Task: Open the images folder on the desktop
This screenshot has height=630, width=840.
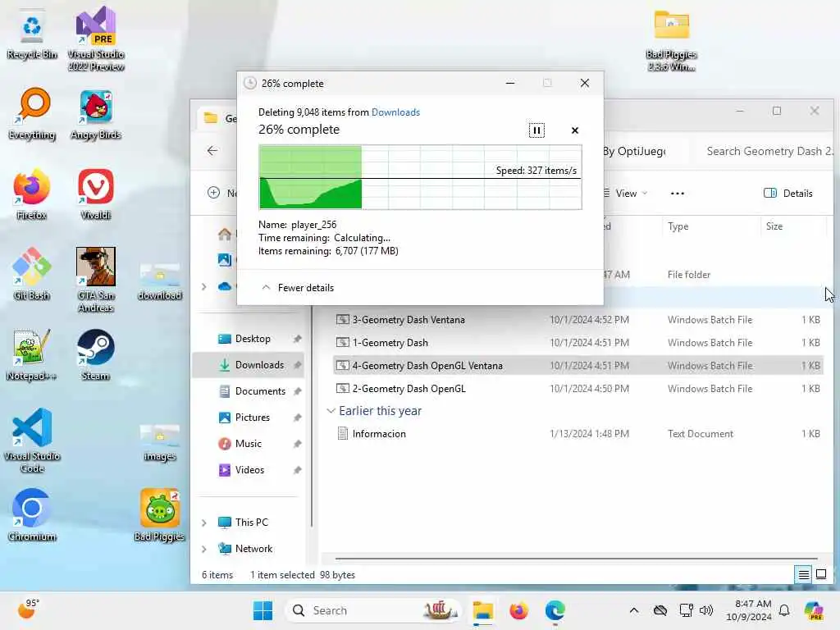Action: 160,442
